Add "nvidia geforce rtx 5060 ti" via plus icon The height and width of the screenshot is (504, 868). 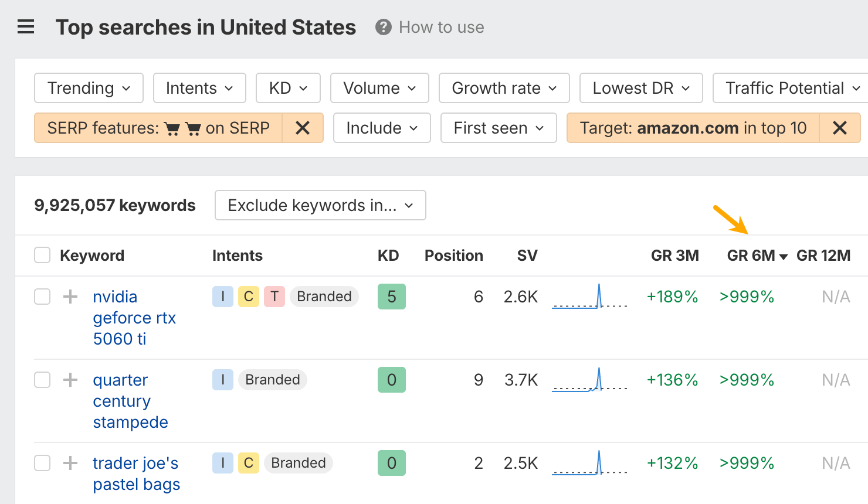click(70, 297)
